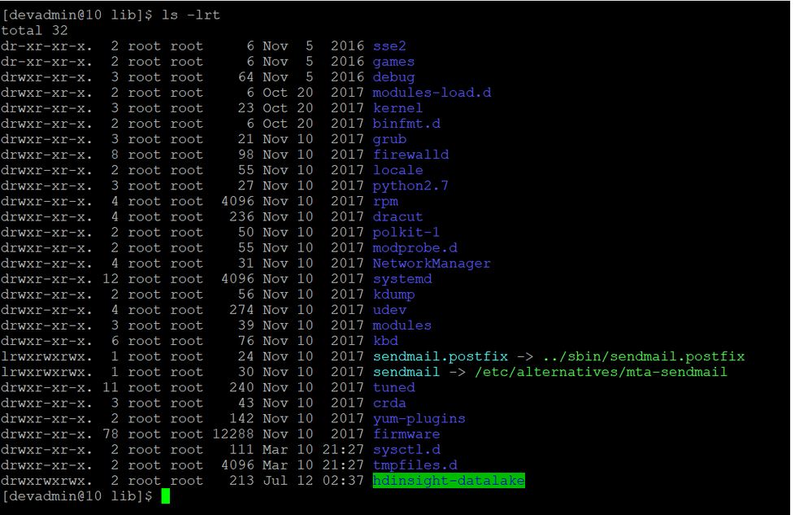Select the firewalld directory name
The height and width of the screenshot is (515, 812).
pyautogui.click(x=410, y=154)
